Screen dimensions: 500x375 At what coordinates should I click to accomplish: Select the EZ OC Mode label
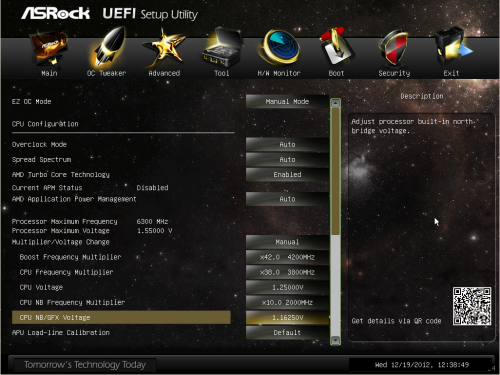pyautogui.click(x=31, y=102)
